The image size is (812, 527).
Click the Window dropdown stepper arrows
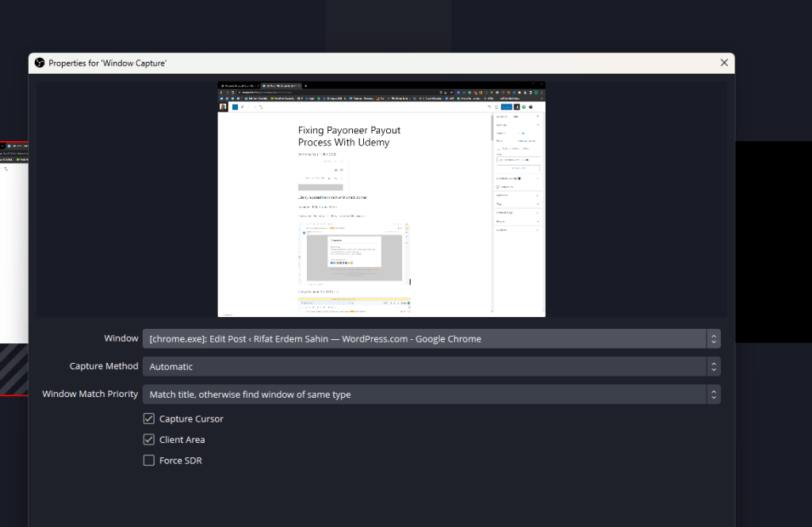coord(714,338)
